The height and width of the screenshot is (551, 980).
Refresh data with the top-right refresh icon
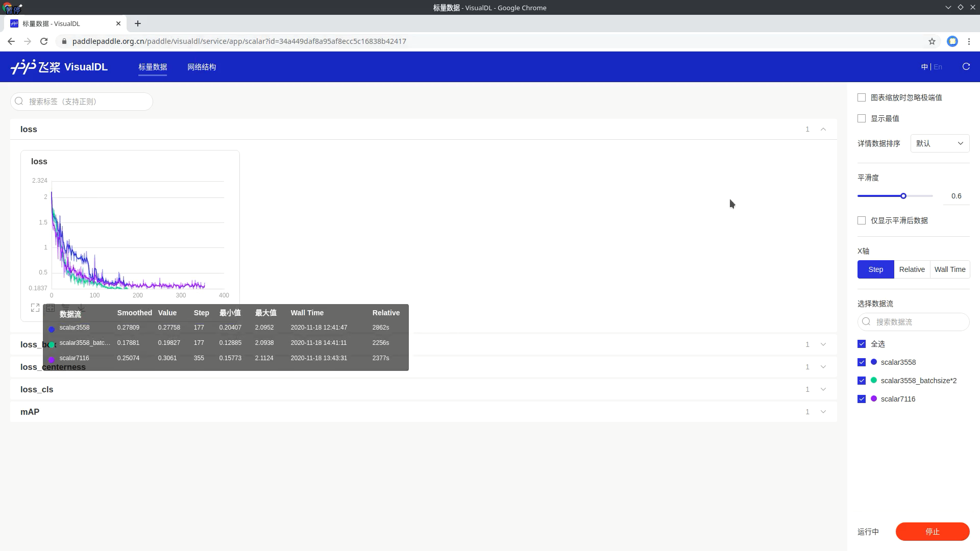coord(966,67)
